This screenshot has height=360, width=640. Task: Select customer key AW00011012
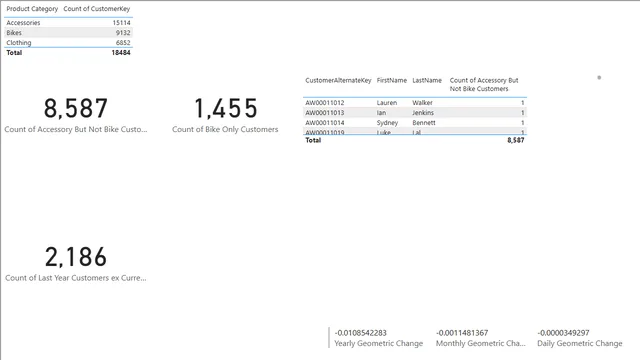point(325,103)
